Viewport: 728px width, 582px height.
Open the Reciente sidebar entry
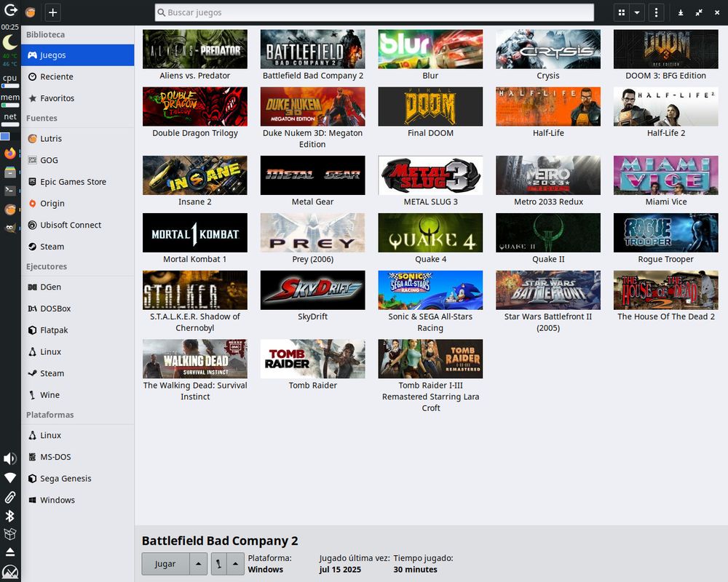tap(78, 76)
